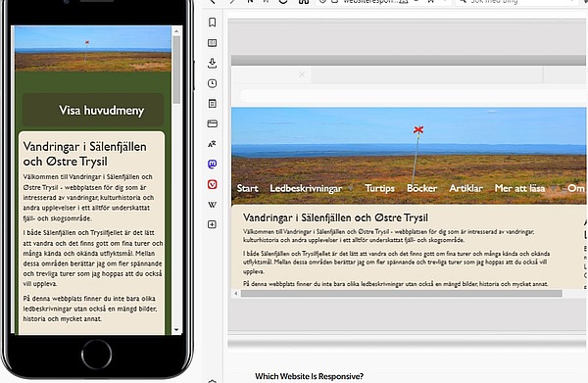The width and height of the screenshot is (588, 383).
Task: Expand the Ledbeskrivningar dropdown menu
Action: tap(351, 188)
